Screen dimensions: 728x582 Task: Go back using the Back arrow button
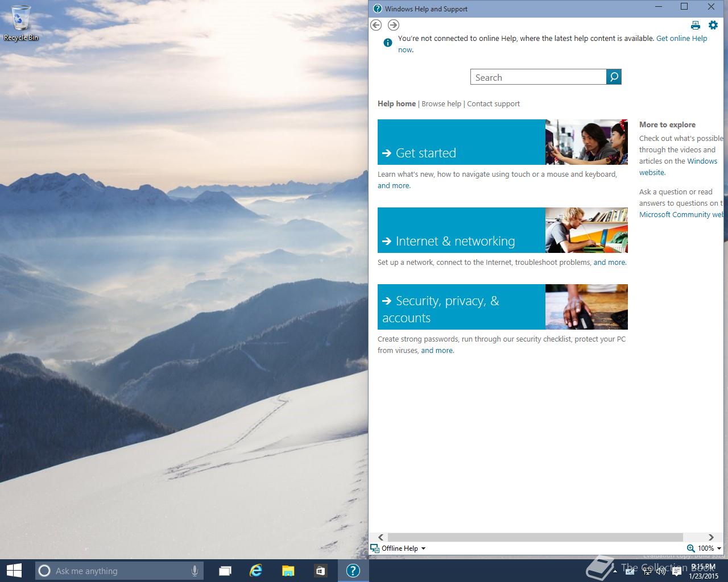376,25
